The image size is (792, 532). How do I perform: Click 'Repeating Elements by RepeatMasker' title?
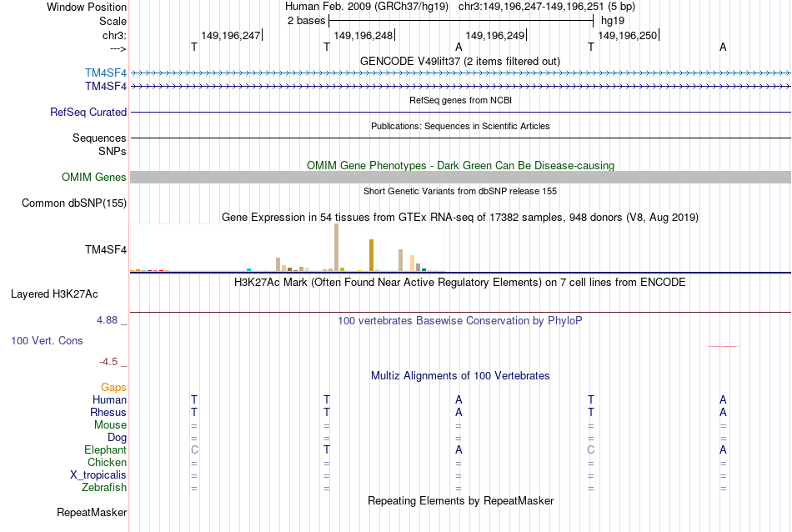(461, 501)
